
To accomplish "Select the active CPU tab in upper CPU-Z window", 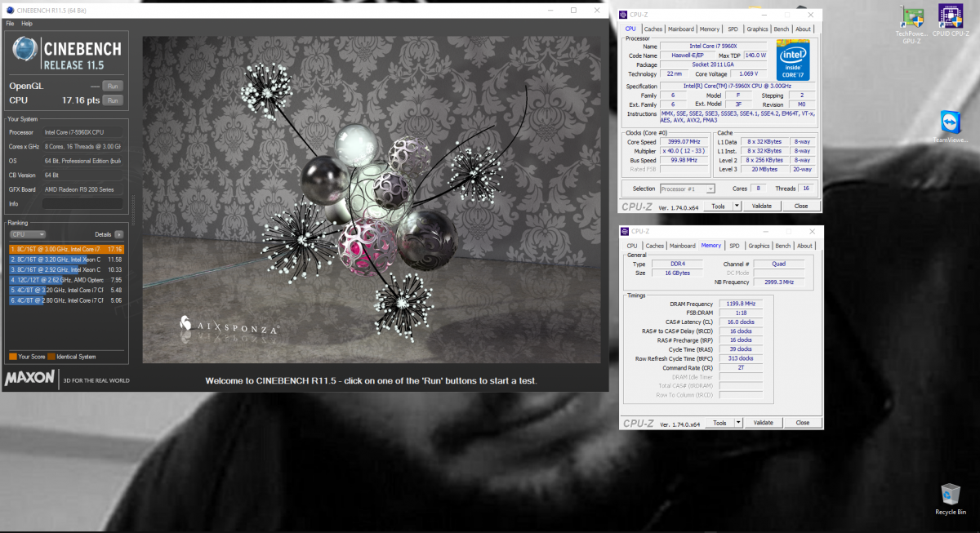I will [631, 29].
